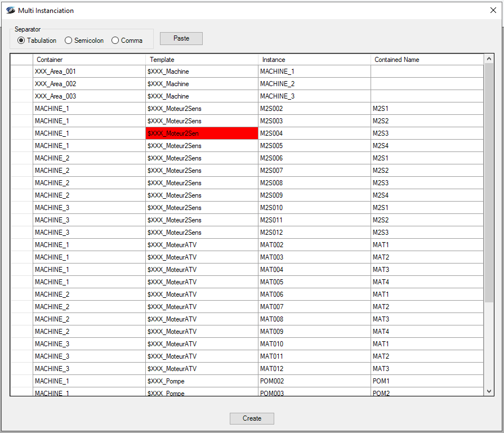Select the red highlighted $XXX_Moteur2Sen cell
This screenshot has width=504, height=433.
point(202,133)
